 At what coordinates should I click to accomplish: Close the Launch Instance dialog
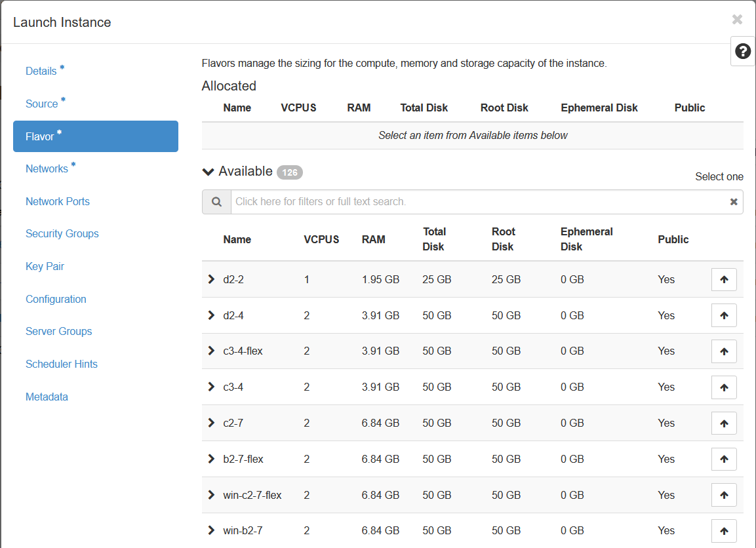pyautogui.click(x=737, y=20)
